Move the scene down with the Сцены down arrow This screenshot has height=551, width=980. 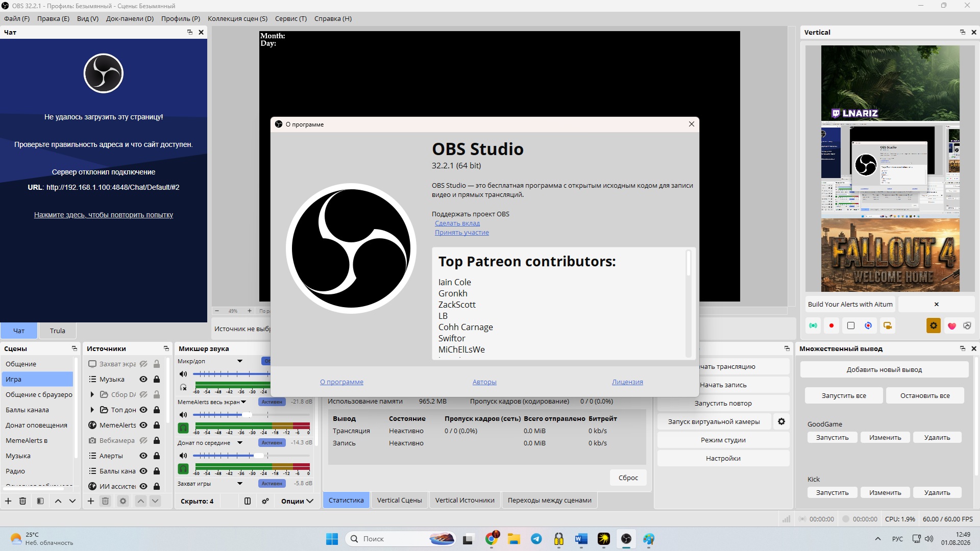pyautogui.click(x=72, y=501)
